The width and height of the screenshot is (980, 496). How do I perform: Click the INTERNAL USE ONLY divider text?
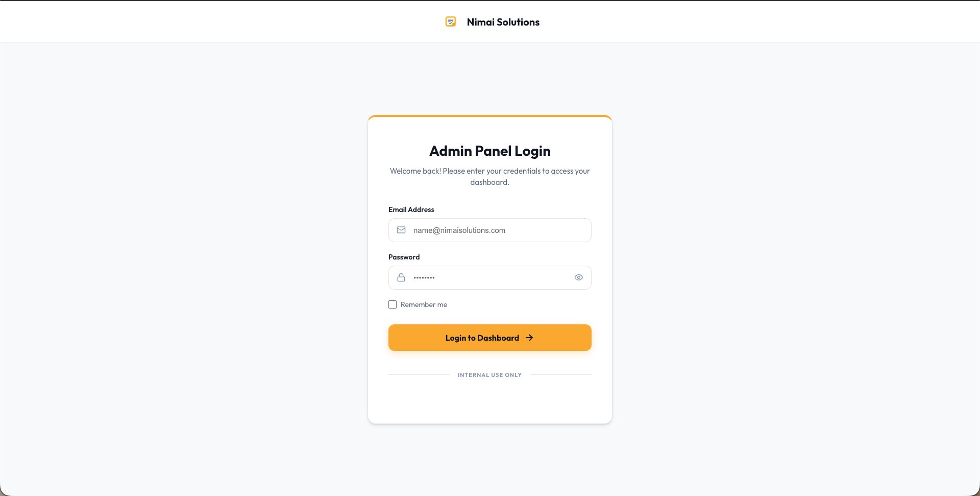click(x=489, y=375)
